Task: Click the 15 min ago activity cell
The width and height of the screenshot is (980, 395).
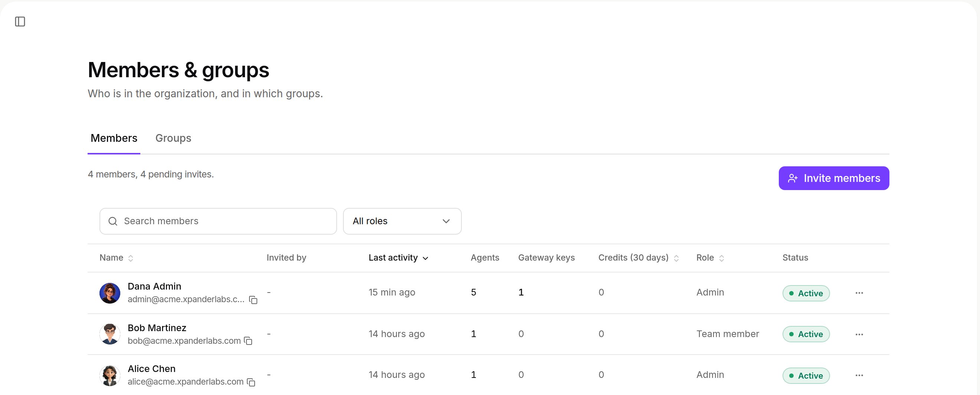Action: pos(392,292)
